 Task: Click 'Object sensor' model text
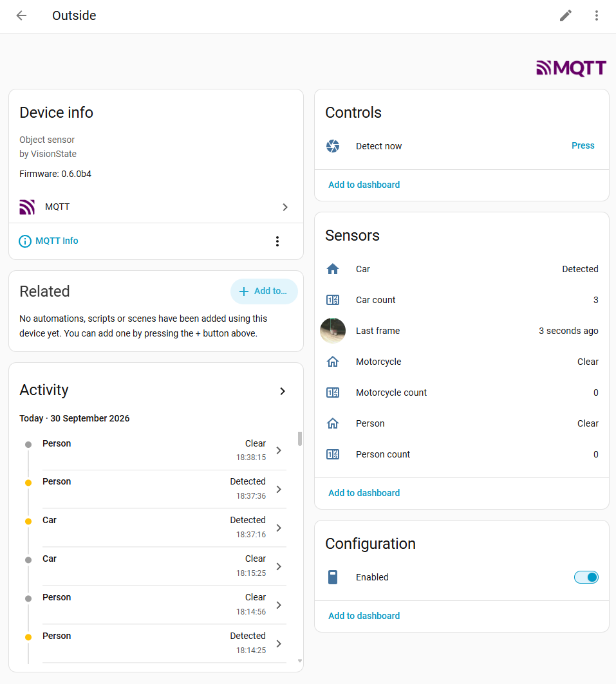(47, 140)
